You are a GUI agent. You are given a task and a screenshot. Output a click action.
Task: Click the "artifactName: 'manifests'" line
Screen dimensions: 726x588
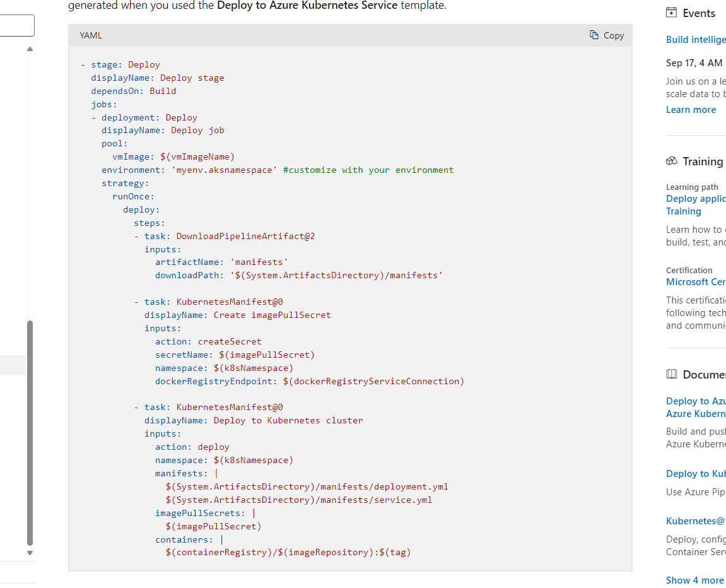221,262
